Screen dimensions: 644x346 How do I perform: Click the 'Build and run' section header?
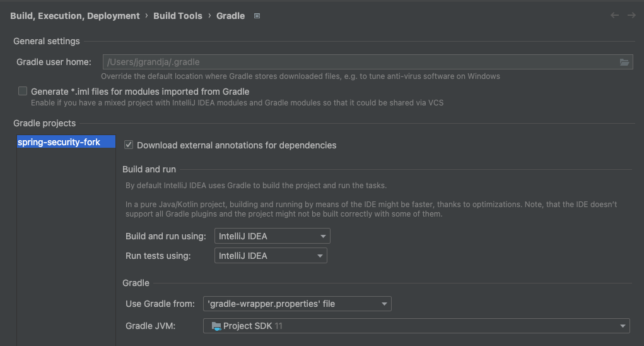coord(149,169)
